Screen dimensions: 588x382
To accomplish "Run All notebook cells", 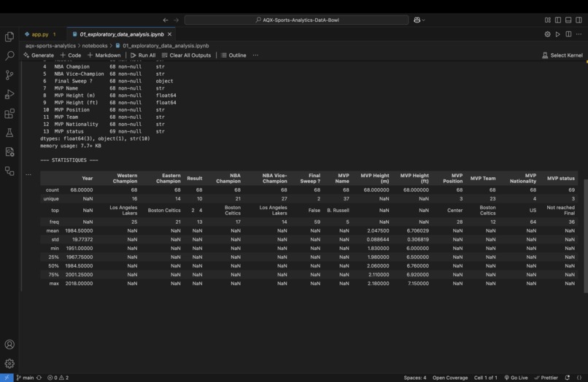I will coord(143,55).
